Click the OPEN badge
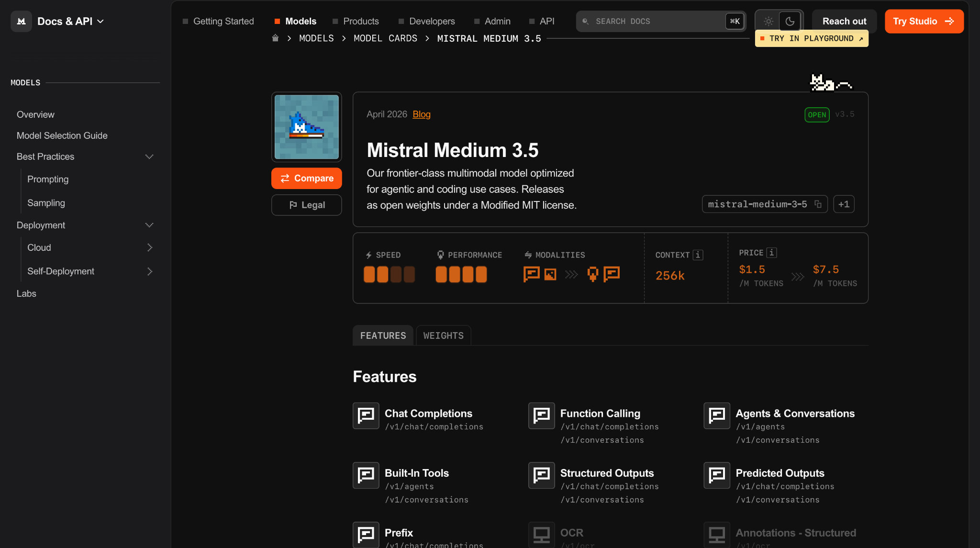 click(x=817, y=115)
